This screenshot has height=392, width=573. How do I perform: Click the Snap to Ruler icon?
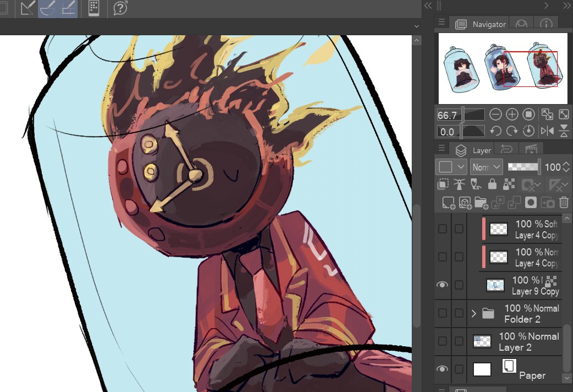pyautogui.click(x=28, y=8)
